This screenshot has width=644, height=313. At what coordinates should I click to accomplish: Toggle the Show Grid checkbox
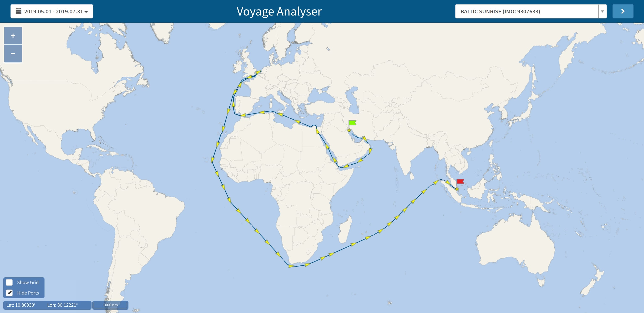pos(9,283)
